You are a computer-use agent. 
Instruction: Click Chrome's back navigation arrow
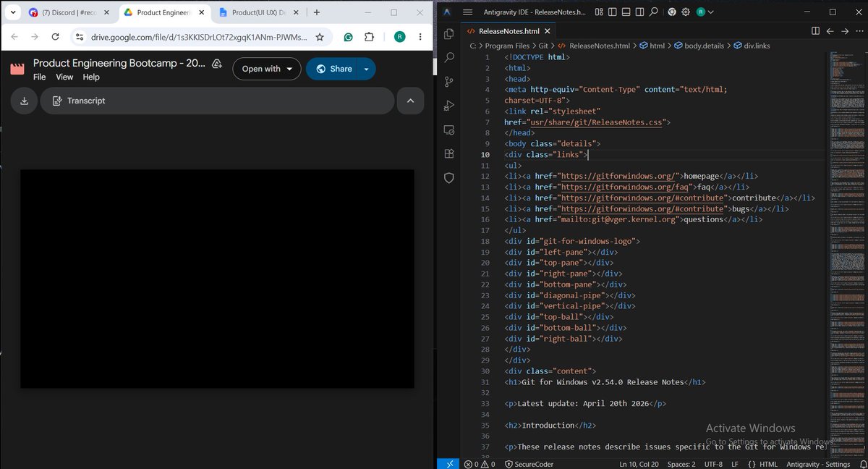point(14,37)
